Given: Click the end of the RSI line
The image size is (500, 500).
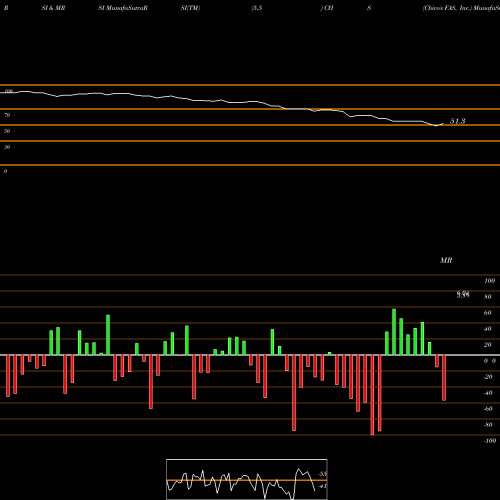Looking at the screenshot, I should [x=443, y=124].
